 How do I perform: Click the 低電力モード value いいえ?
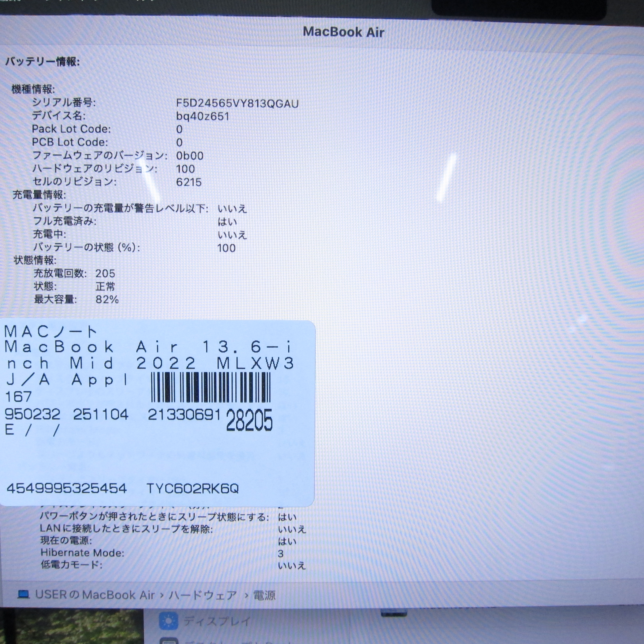pos(292,566)
